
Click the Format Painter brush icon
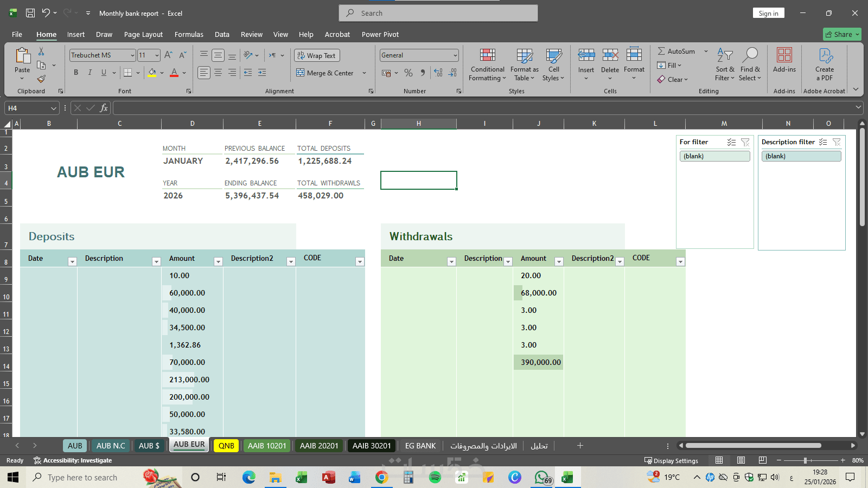click(x=41, y=79)
